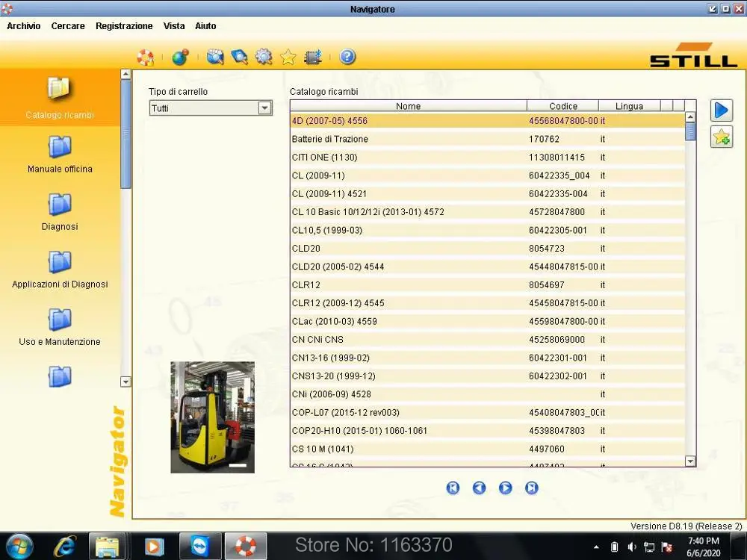The width and height of the screenshot is (747, 560).
Task: Select the CN13-16 (1999-02) row
Action: pyautogui.click(x=487, y=358)
